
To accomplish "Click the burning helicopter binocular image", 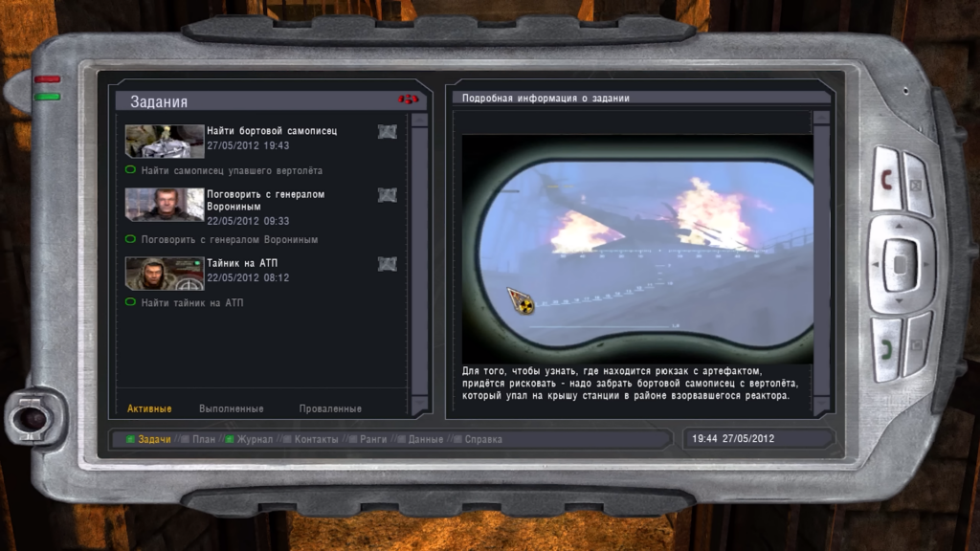I will tap(637, 250).
